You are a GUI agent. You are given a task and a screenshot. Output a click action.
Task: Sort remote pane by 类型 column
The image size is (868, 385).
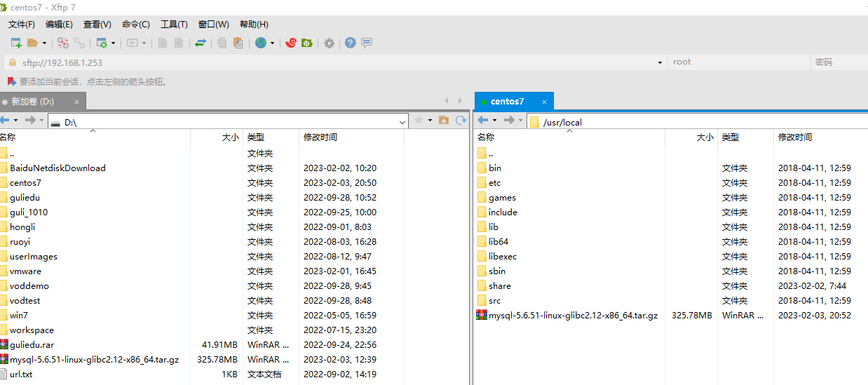[x=731, y=137]
